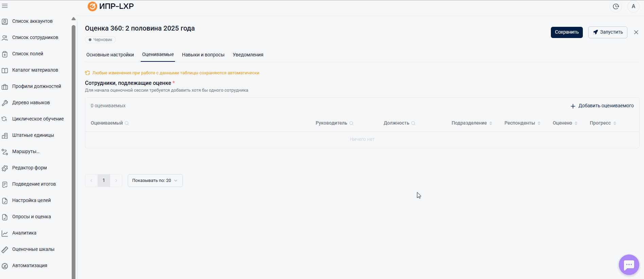Click the Ничего нет placeholder text
This screenshot has width=644, height=279.
(x=362, y=139)
